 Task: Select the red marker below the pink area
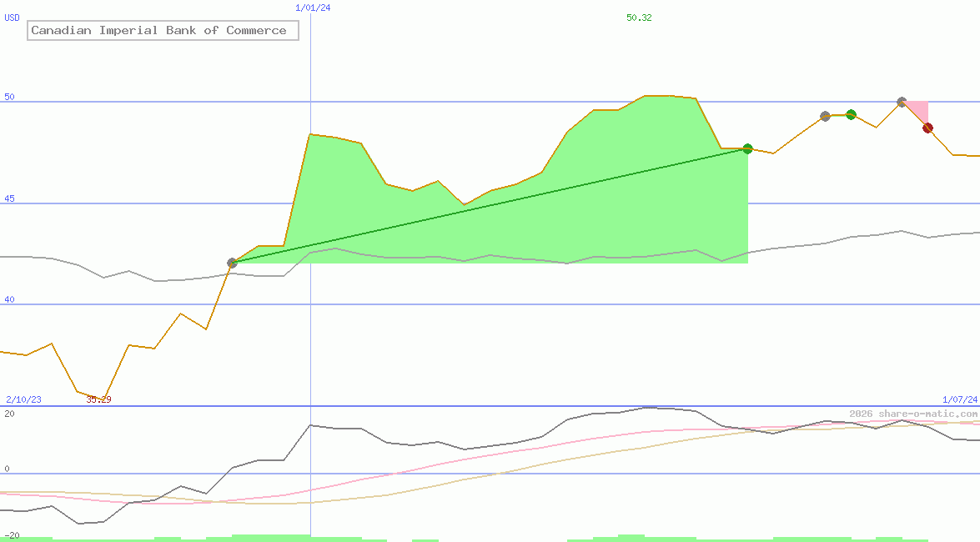927,128
